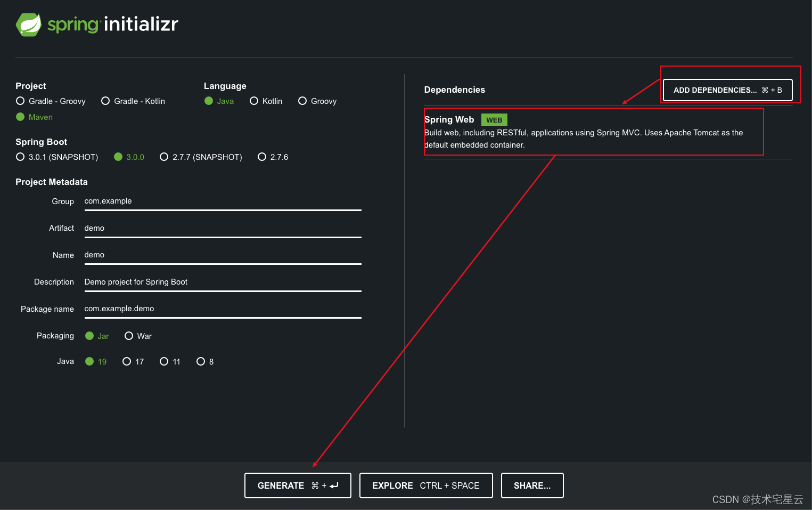Image resolution: width=812 pixels, height=510 pixels.
Task: Choose Java as the language
Action: point(219,101)
